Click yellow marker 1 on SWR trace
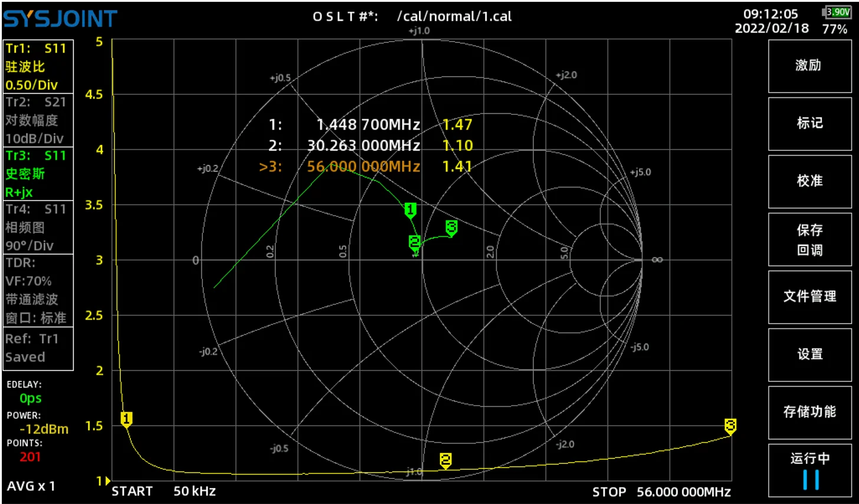This screenshot has width=859, height=504. [x=126, y=419]
